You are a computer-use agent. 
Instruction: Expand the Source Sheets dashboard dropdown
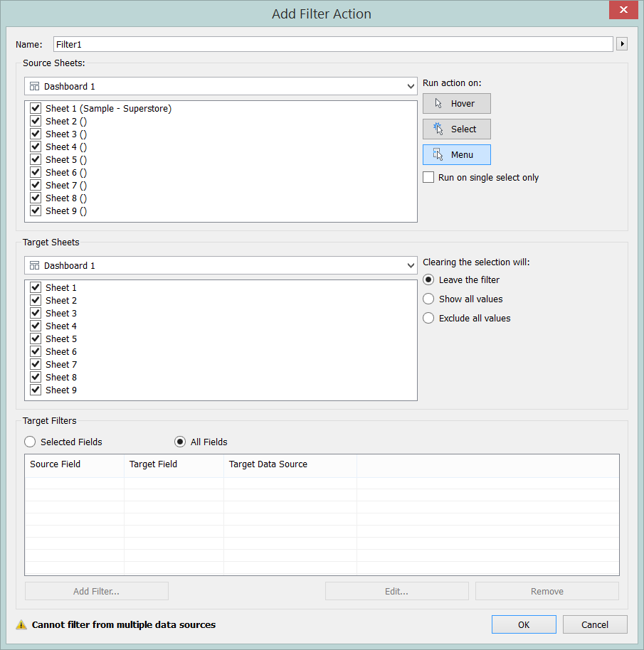pos(411,87)
